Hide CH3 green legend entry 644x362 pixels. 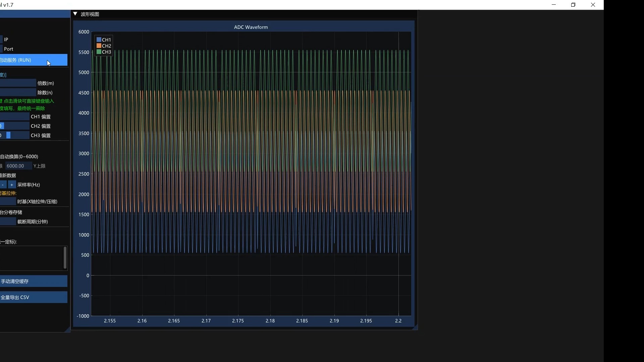[x=99, y=52]
